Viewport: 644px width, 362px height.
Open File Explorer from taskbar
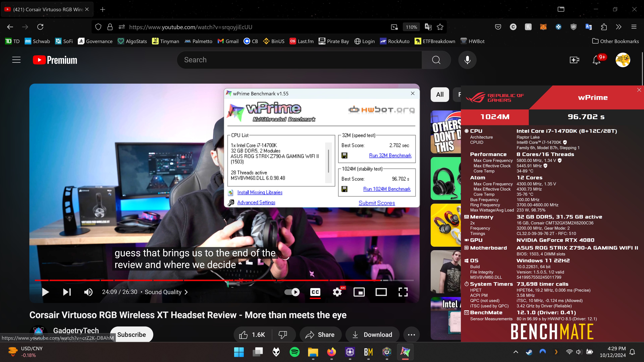click(x=313, y=352)
